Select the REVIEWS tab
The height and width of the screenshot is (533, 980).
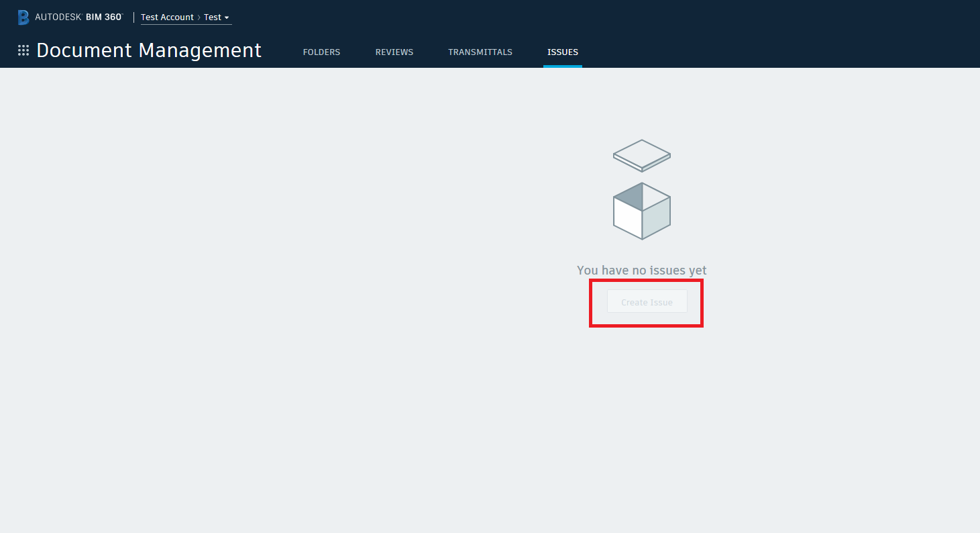click(x=394, y=52)
